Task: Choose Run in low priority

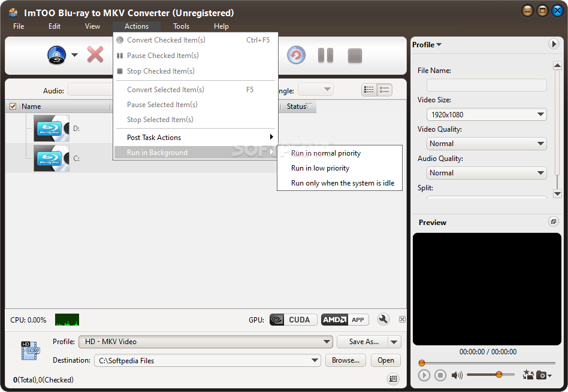Action: (340, 168)
